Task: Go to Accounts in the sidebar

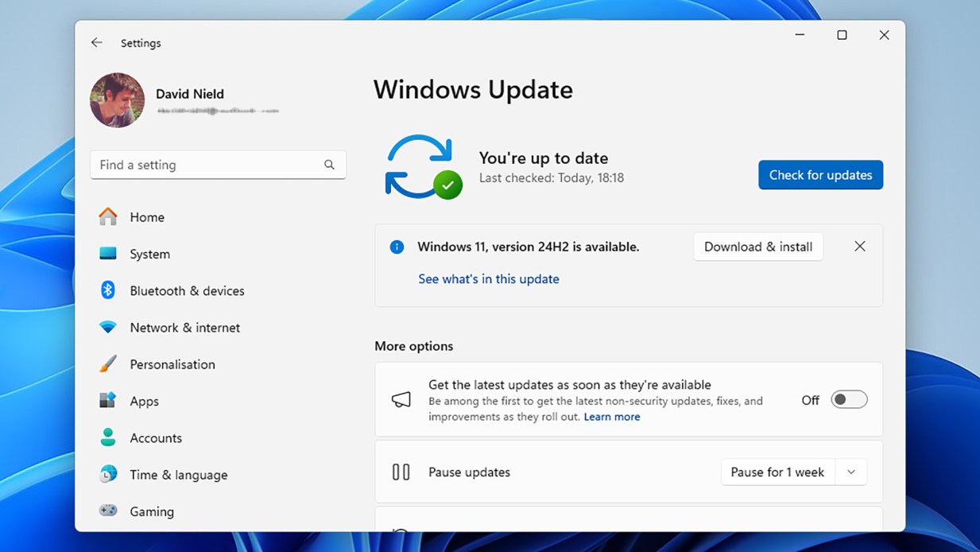Action: tap(108, 437)
